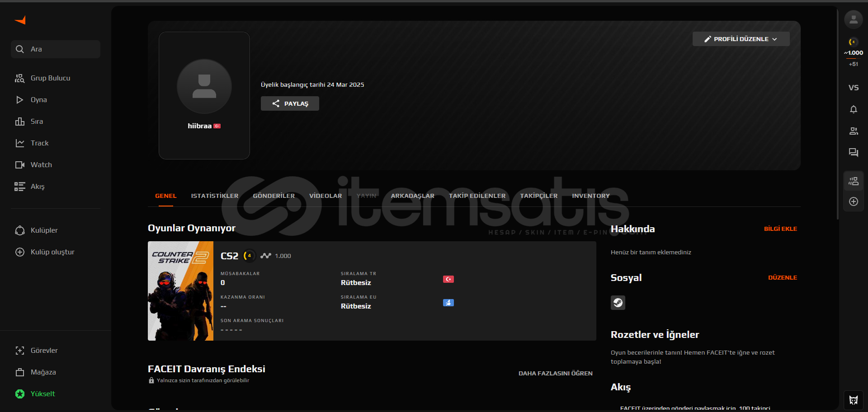The image size is (868, 412).
Task: Open the chat messages icon
Action: point(854,153)
